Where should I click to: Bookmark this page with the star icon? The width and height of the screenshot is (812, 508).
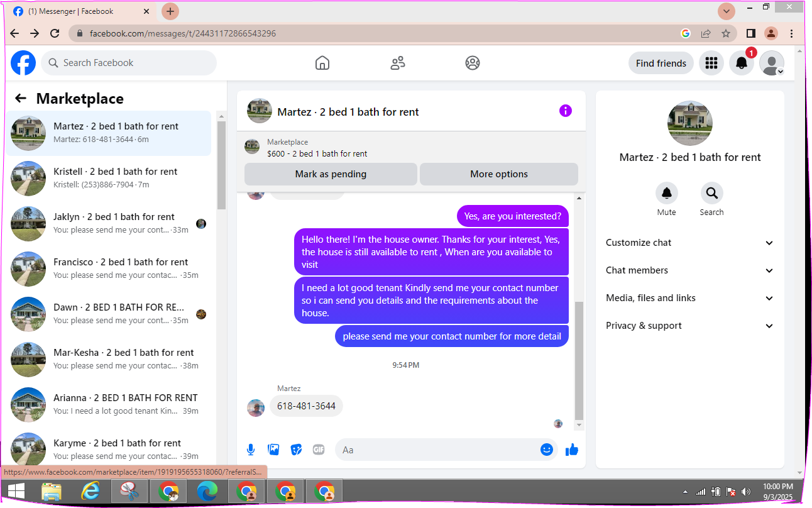tap(726, 33)
